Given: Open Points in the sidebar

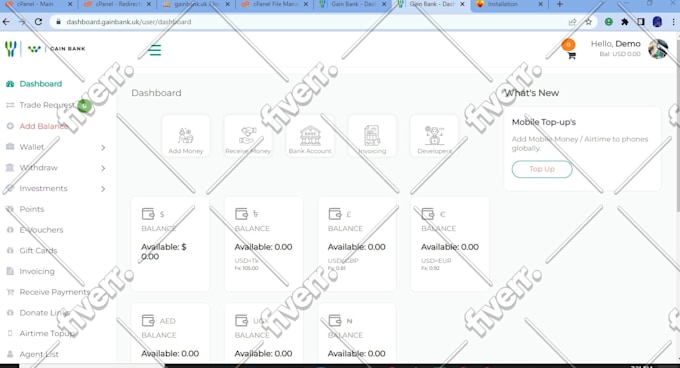Looking at the screenshot, I should pos(32,209).
